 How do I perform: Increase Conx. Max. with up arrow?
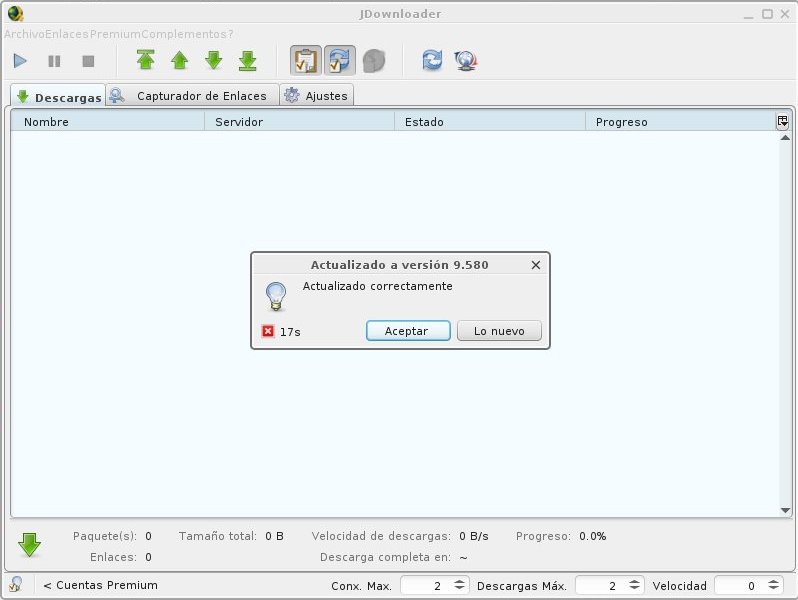(459, 582)
